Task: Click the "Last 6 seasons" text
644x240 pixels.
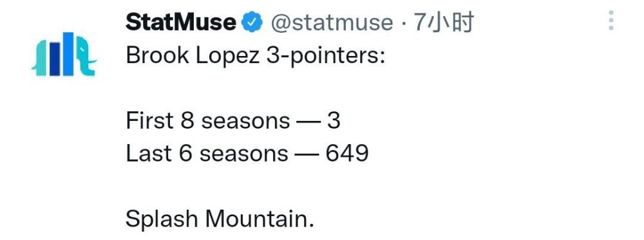Action: click(207, 154)
